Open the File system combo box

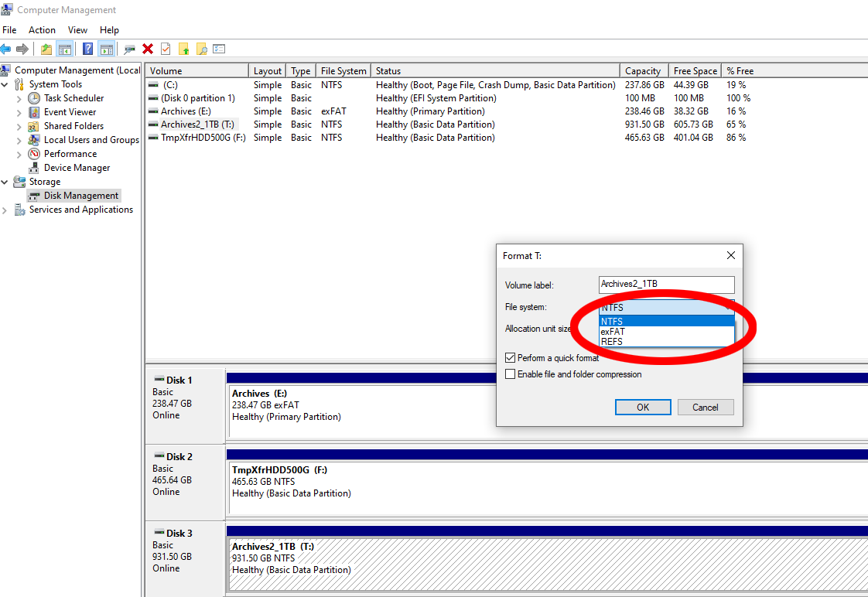click(667, 307)
